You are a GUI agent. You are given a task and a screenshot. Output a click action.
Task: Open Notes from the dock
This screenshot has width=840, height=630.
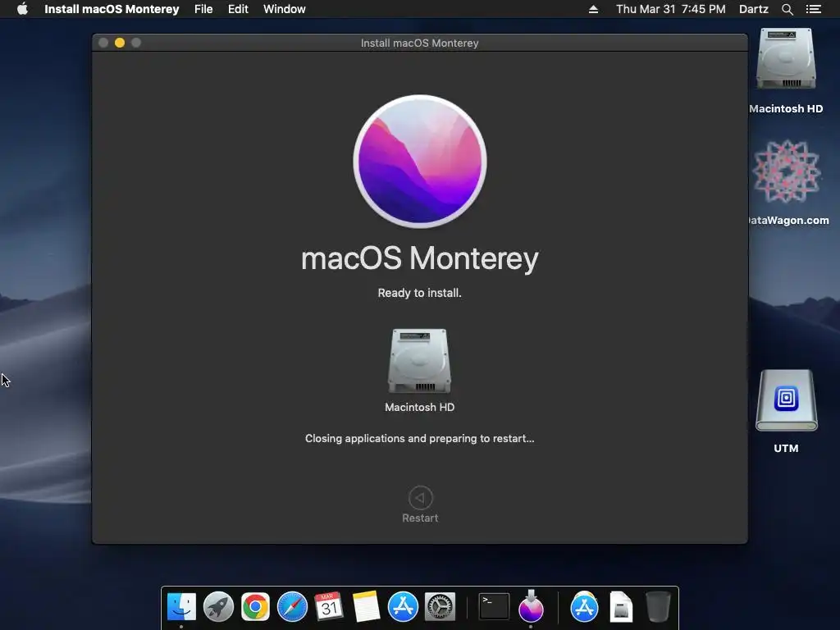pyautogui.click(x=366, y=607)
